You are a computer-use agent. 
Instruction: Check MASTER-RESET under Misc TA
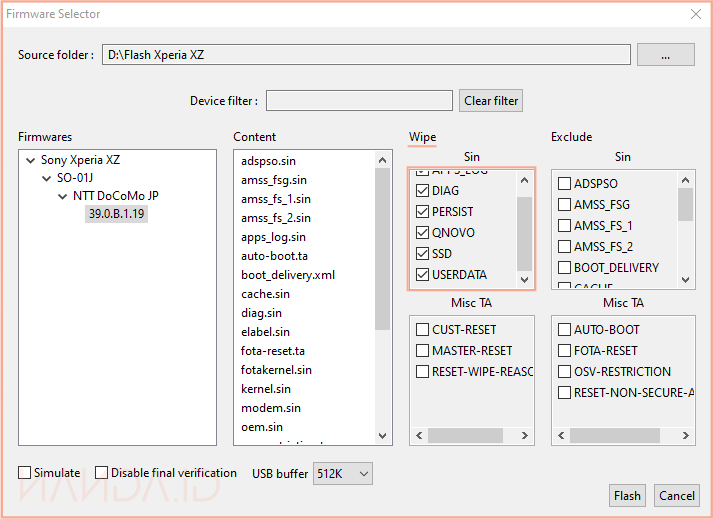(423, 351)
